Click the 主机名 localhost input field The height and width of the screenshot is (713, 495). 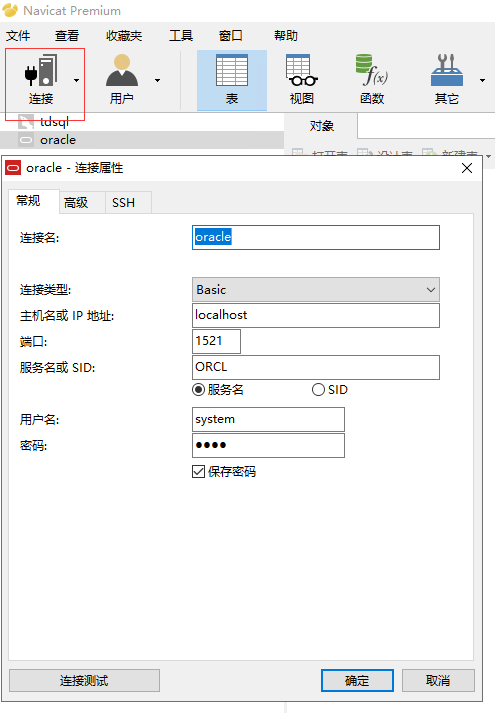click(x=315, y=315)
